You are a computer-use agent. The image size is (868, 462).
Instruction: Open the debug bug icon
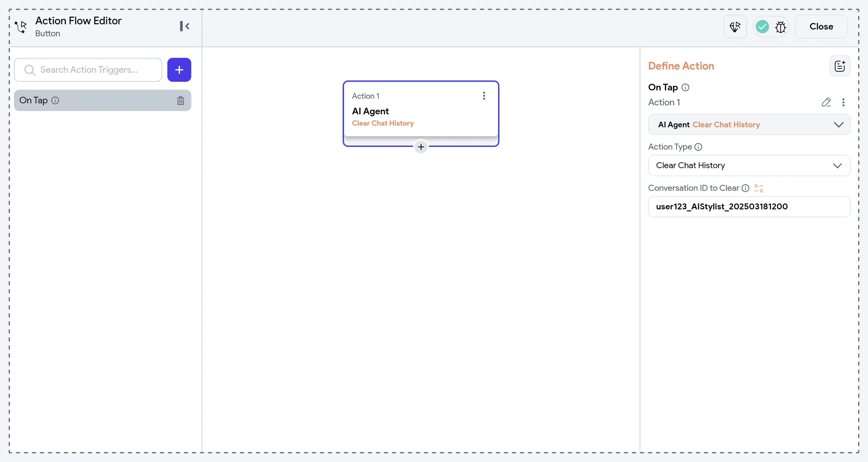click(780, 27)
